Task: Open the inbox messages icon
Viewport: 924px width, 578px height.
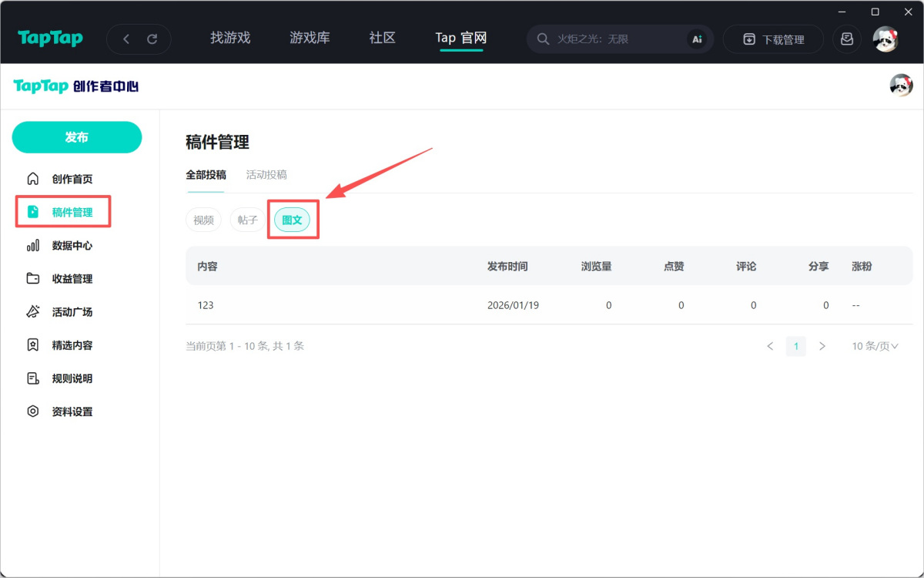Action: (846, 39)
